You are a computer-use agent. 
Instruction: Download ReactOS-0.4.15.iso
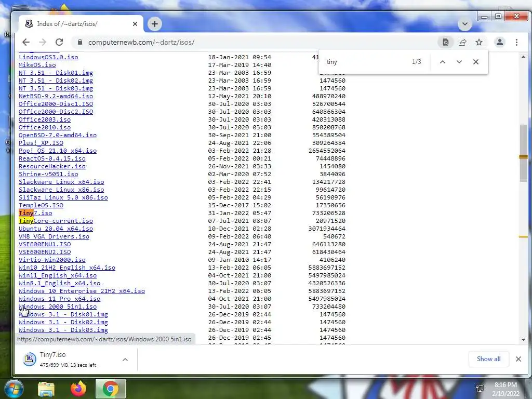point(52,158)
